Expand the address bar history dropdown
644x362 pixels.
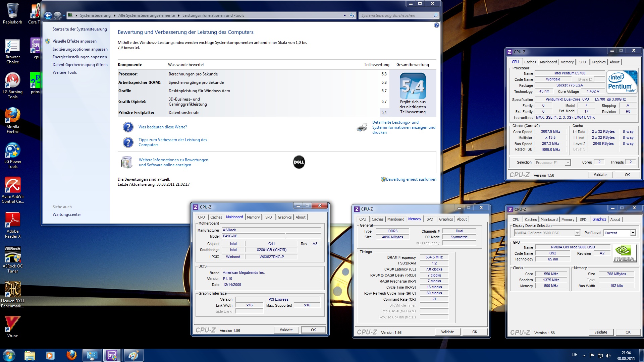click(x=344, y=15)
